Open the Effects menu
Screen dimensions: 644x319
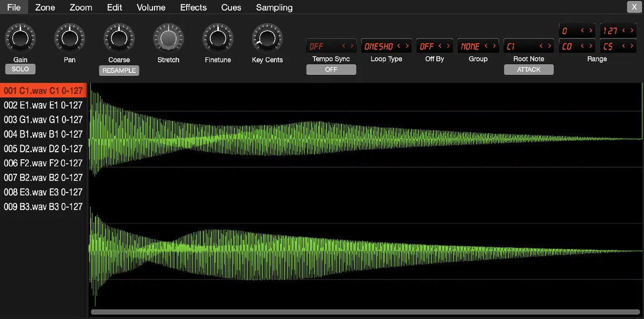point(193,8)
